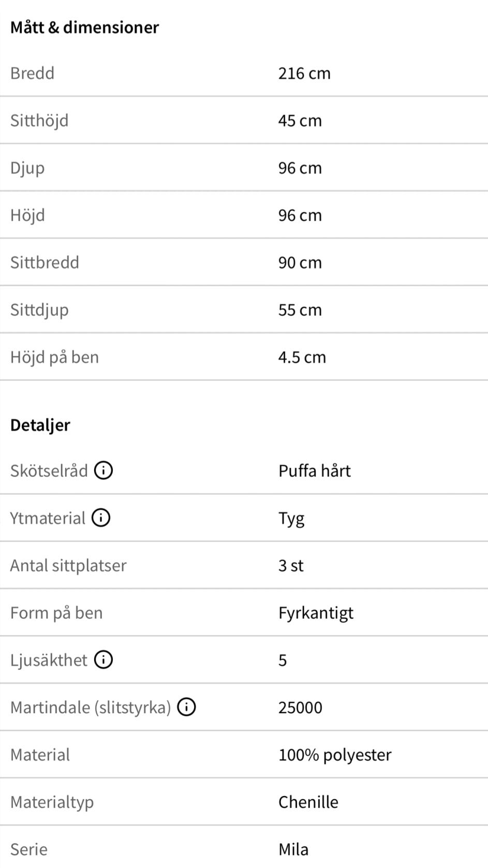488x868 pixels.
Task: Select the Detaljer section heading
Action: pos(40,425)
